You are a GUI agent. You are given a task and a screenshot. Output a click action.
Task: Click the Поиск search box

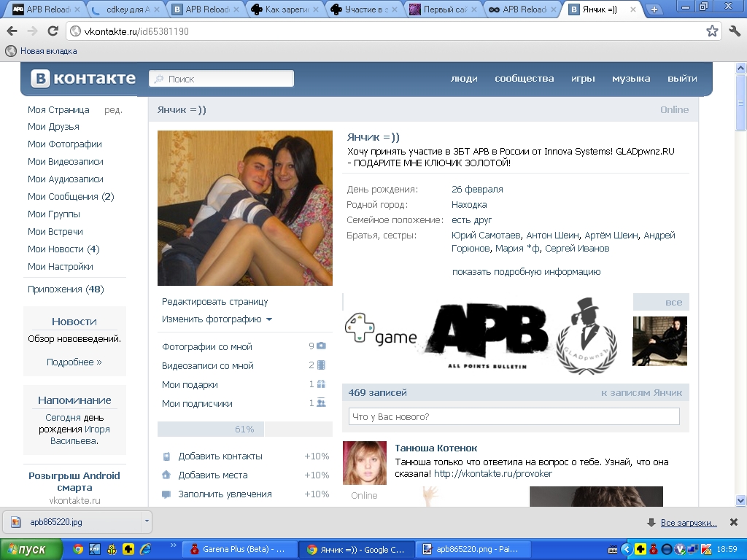(222, 79)
